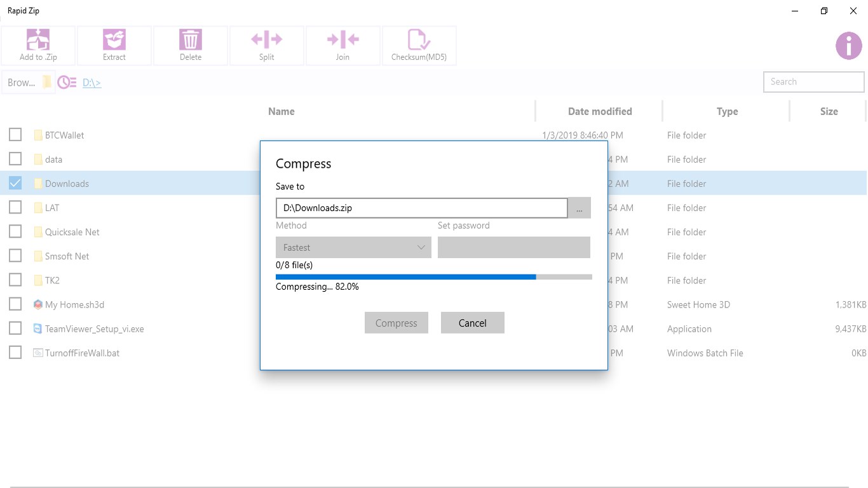Select the BTCWallet folder name
The image size is (868, 488).
(x=64, y=135)
